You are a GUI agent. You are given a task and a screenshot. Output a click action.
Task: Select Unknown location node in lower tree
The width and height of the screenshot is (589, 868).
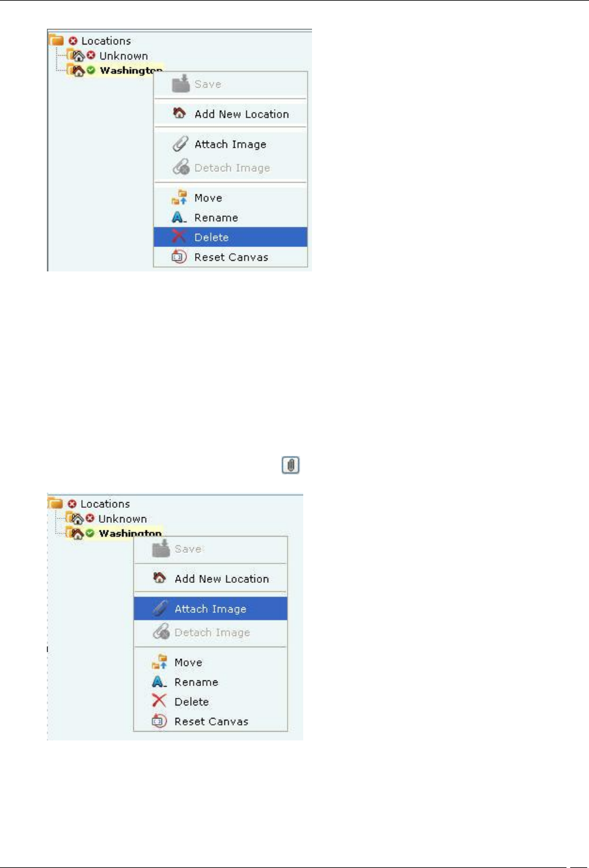pyautogui.click(x=122, y=518)
